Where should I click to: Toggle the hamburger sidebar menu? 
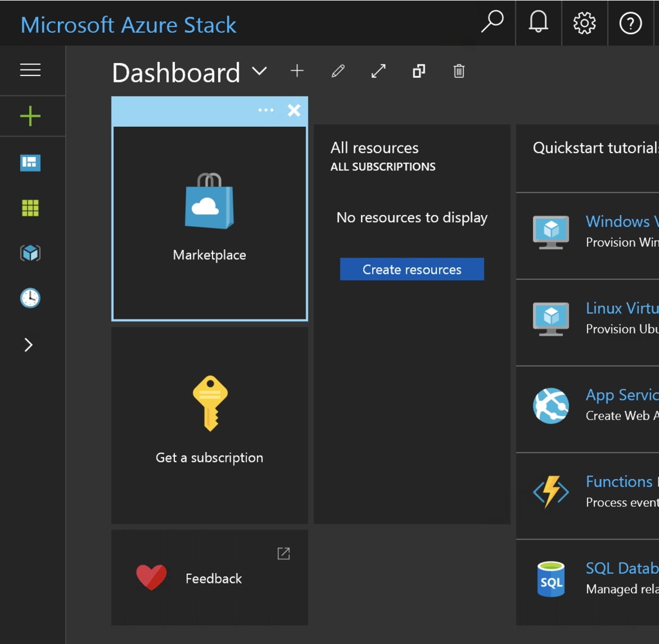30,70
